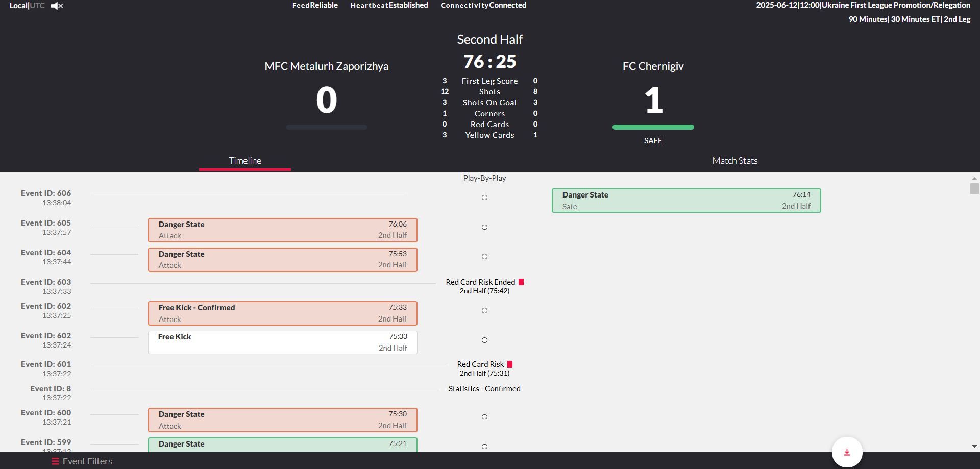Select Danger State Attack card at 75:30
The width and height of the screenshot is (980, 469).
point(282,420)
